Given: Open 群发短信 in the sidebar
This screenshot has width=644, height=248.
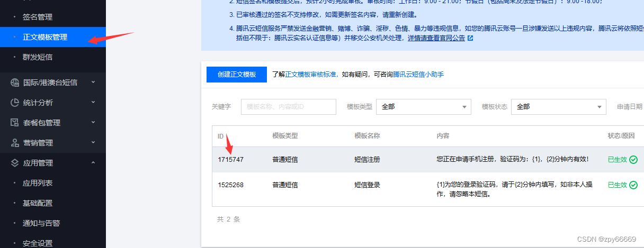Looking at the screenshot, I should coord(37,57).
